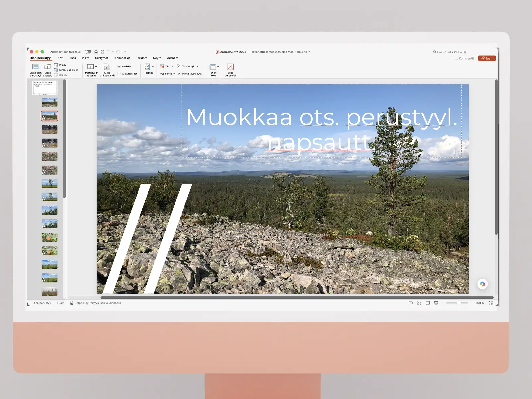
Task: Open the Animaatiot tab
Action: pos(122,58)
